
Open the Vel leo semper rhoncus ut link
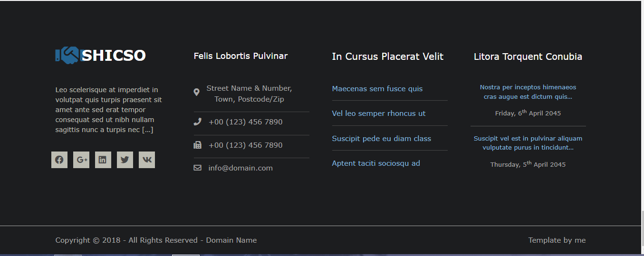coord(379,114)
